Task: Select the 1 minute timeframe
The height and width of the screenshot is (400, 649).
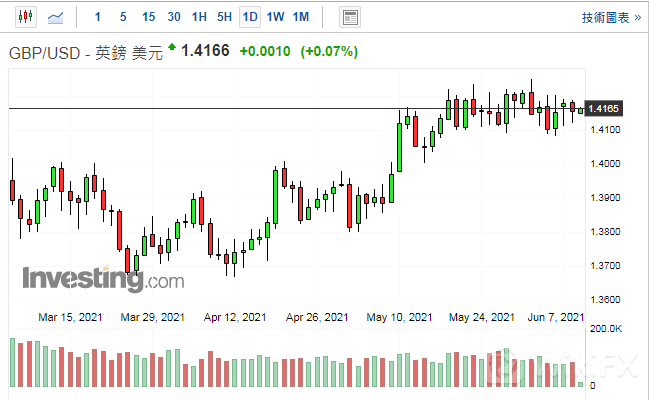Action: click(97, 17)
